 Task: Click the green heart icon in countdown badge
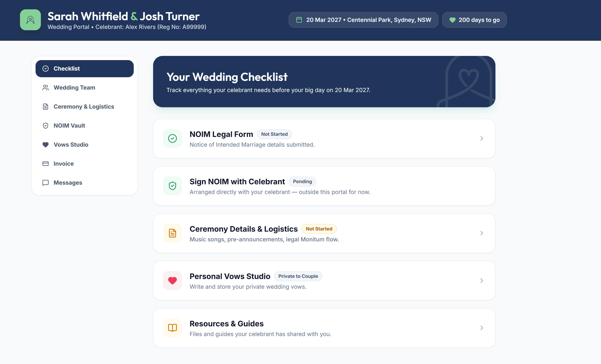(x=452, y=20)
